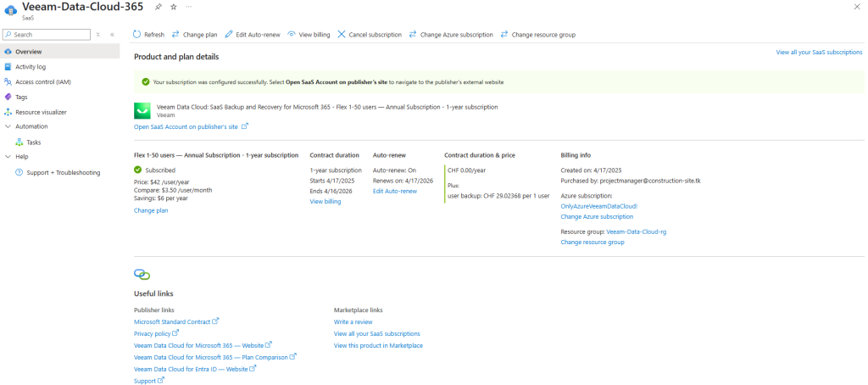Click the success banner green check icon
868x385 pixels.
tap(146, 82)
